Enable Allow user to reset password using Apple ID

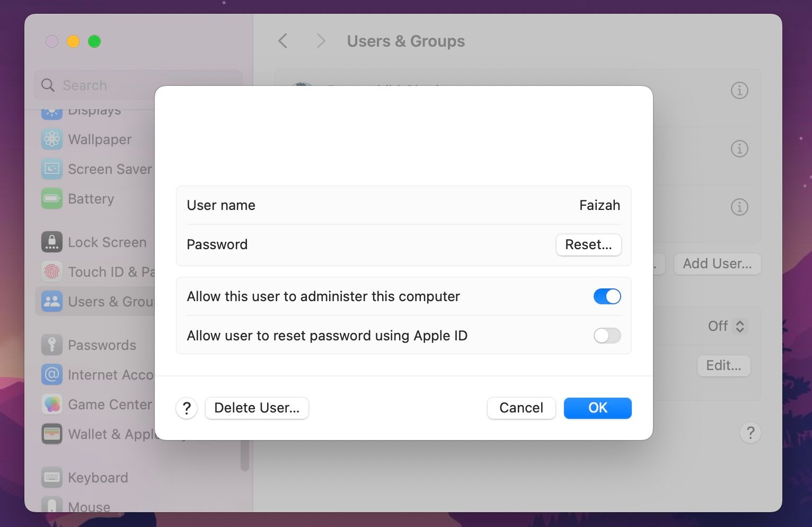tap(607, 336)
